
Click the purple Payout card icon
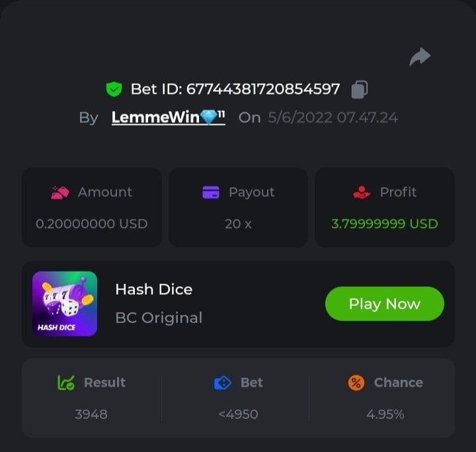[x=211, y=192]
